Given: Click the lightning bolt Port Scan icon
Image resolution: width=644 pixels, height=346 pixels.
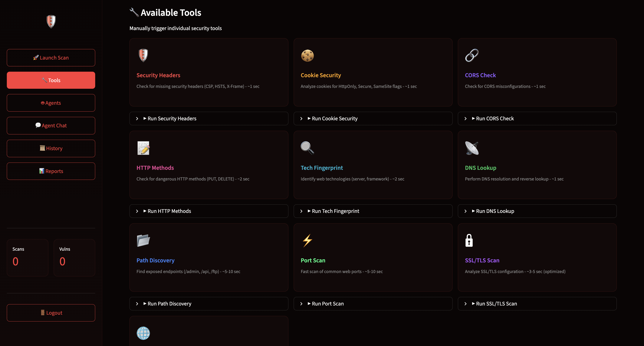Looking at the screenshot, I should click(x=307, y=240).
